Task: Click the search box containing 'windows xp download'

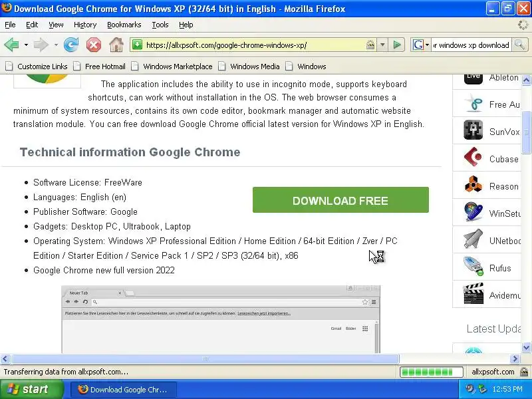Action: click(471, 45)
